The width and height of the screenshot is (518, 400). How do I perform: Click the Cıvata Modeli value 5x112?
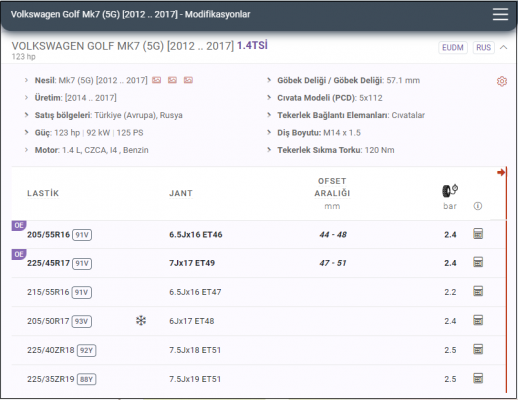point(371,98)
